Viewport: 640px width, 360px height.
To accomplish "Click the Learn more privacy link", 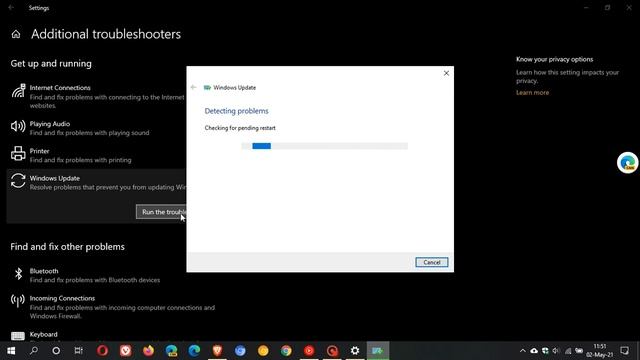I will pos(532,93).
